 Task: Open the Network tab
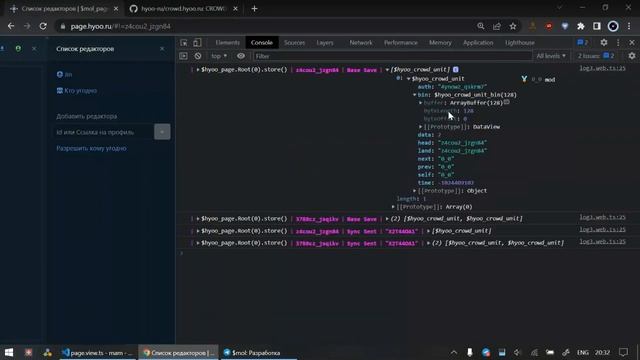pos(361,43)
